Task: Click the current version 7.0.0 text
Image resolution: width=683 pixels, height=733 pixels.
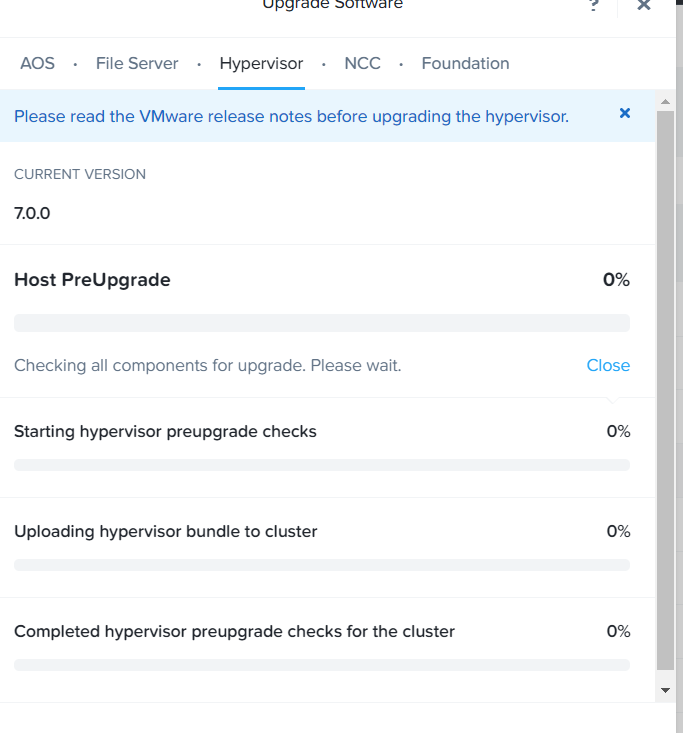Action: pos(32,213)
